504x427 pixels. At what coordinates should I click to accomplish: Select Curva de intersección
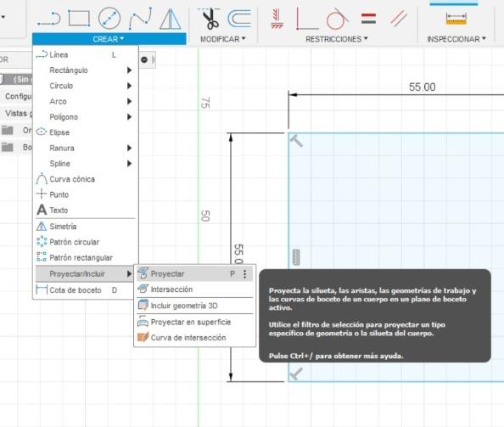tap(195, 338)
